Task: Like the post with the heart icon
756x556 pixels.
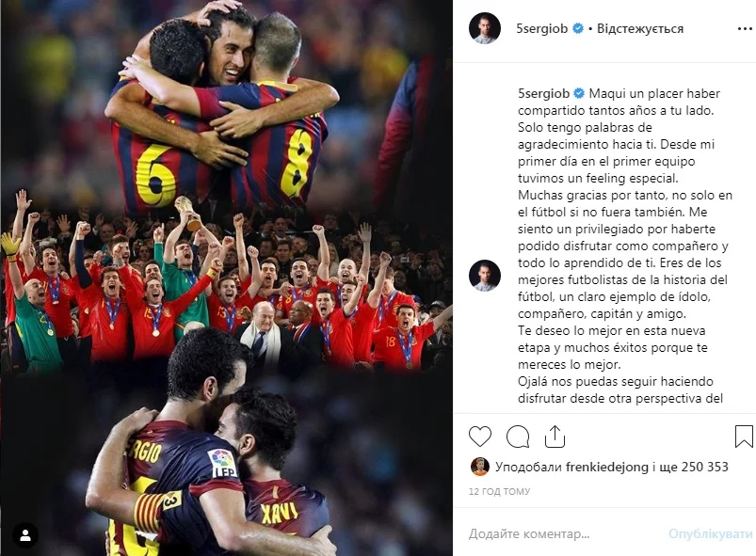Action: pos(480,437)
